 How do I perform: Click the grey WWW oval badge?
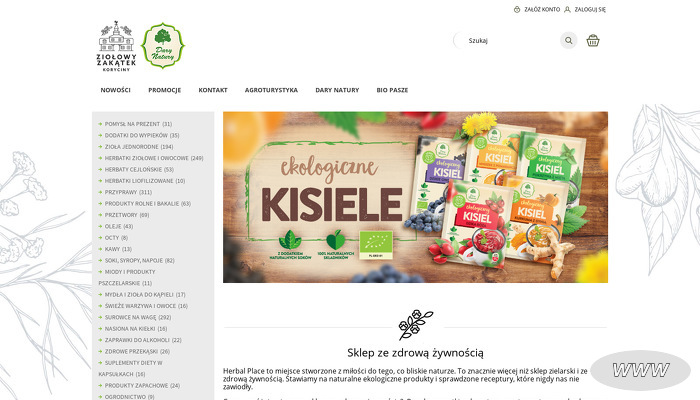click(x=640, y=370)
